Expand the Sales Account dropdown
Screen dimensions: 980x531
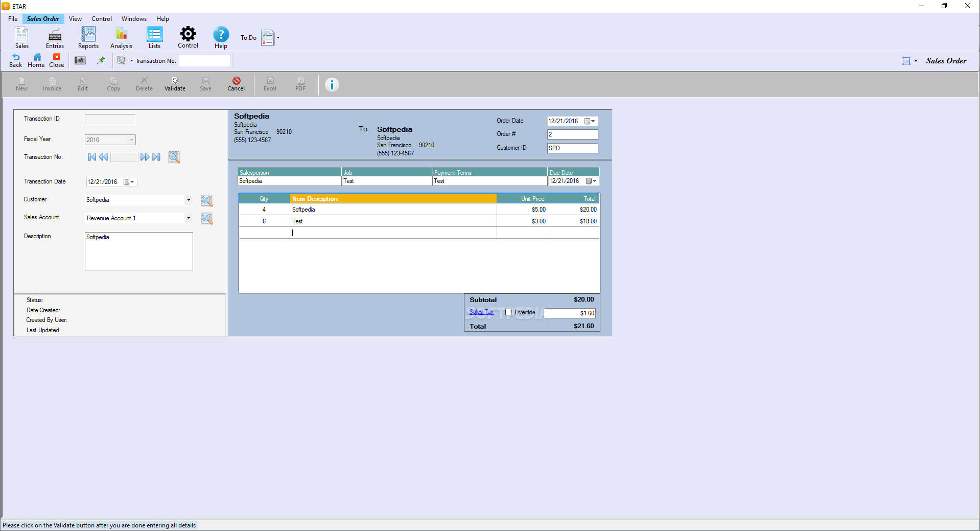[x=189, y=218]
